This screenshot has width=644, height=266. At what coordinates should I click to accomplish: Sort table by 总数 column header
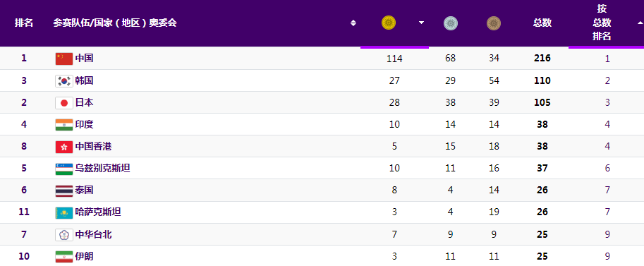click(x=542, y=23)
